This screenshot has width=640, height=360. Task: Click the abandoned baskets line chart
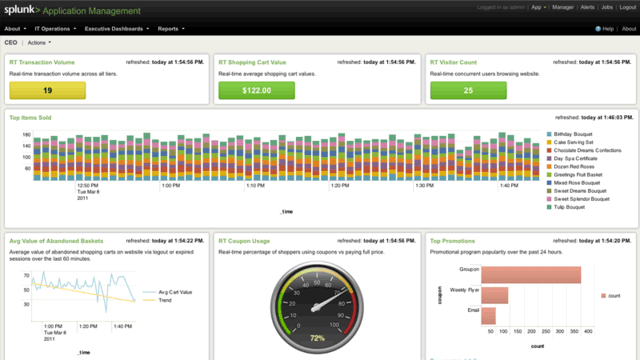pyautogui.click(x=84, y=295)
